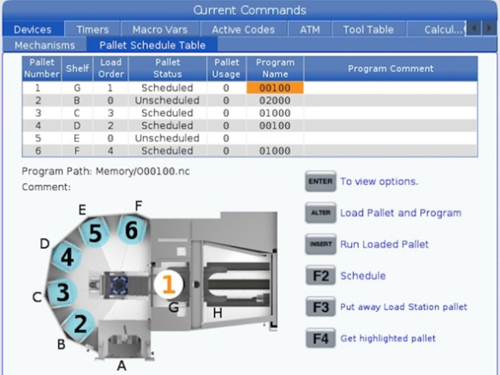The width and height of the screenshot is (500, 375).
Task: Click Load Pallet and Program link
Action: tap(401, 213)
